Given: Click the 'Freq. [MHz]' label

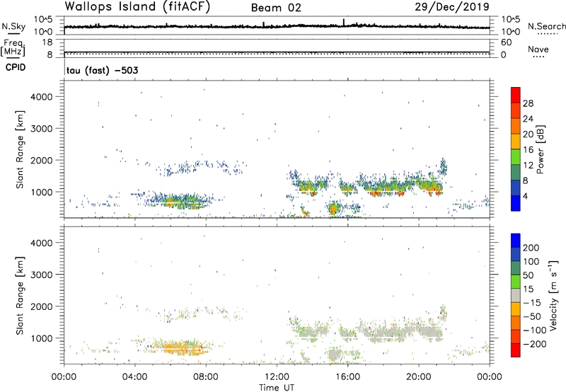Looking at the screenshot, I should tap(13, 47).
